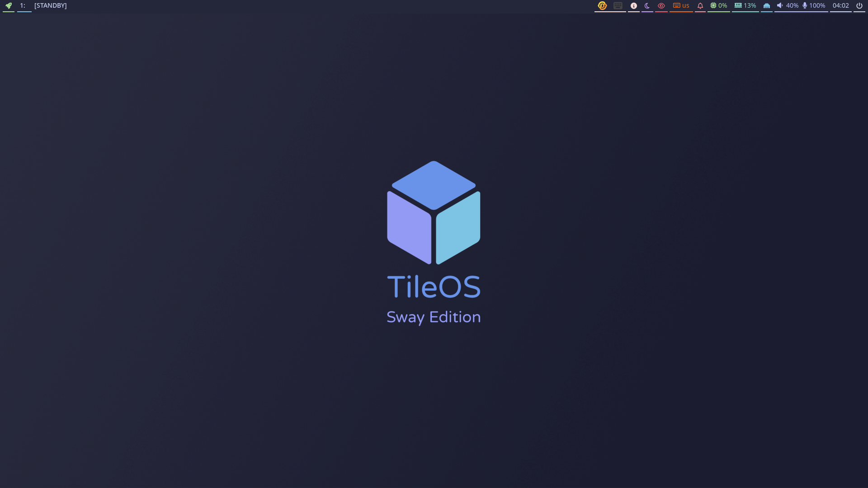Switch the us keyboard layout
This screenshot has width=868, height=488.
click(681, 6)
